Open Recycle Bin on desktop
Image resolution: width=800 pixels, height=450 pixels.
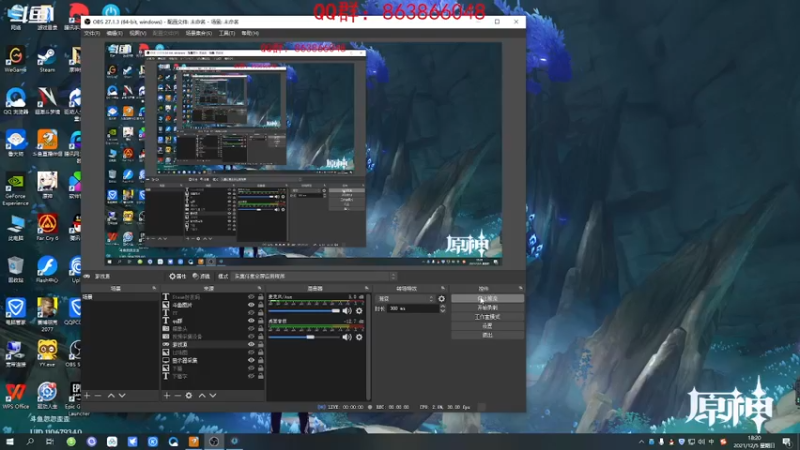pyautogui.click(x=15, y=269)
